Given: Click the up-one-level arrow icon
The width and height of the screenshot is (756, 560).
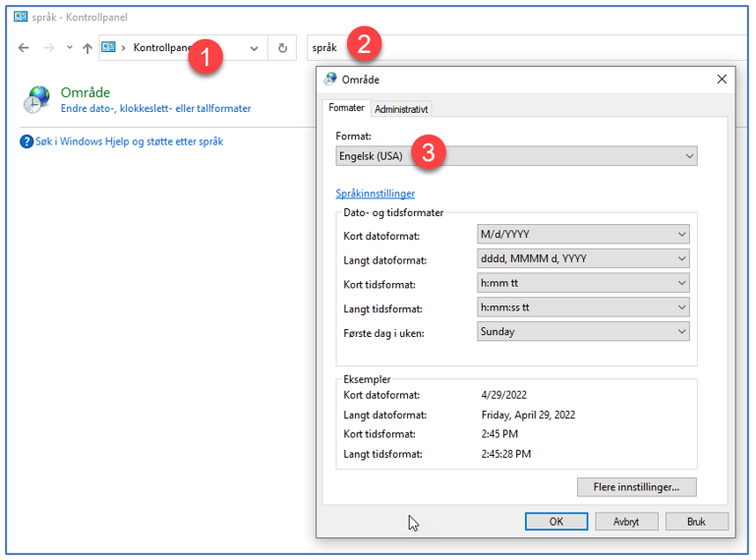Looking at the screenshot, I should click(x=87, y=48).
